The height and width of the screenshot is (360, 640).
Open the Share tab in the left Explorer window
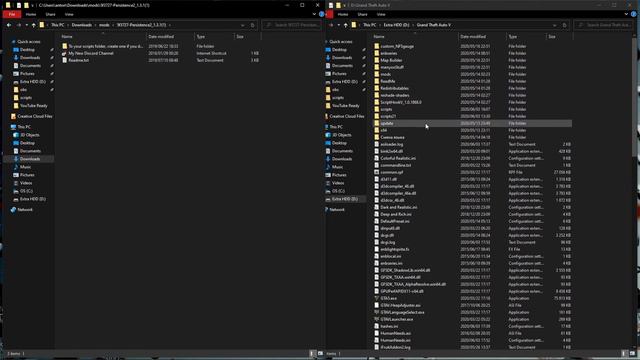[x=50, y=14]
